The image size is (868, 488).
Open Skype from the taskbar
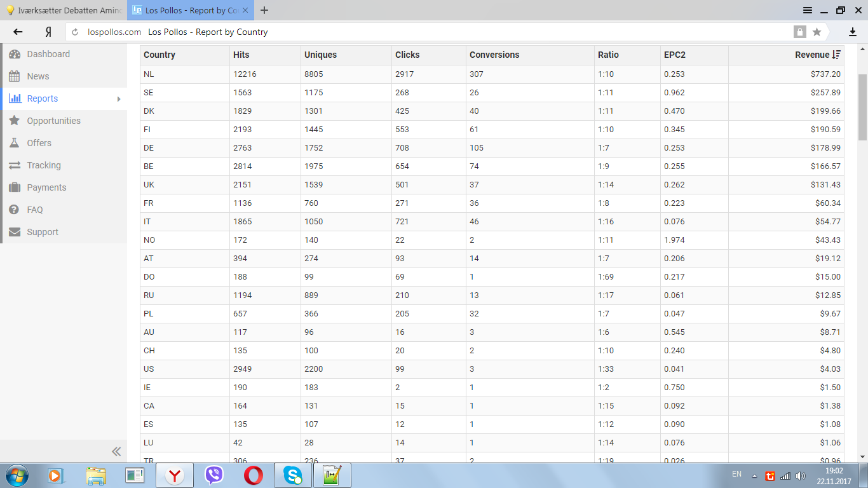(x=293, y=475)
